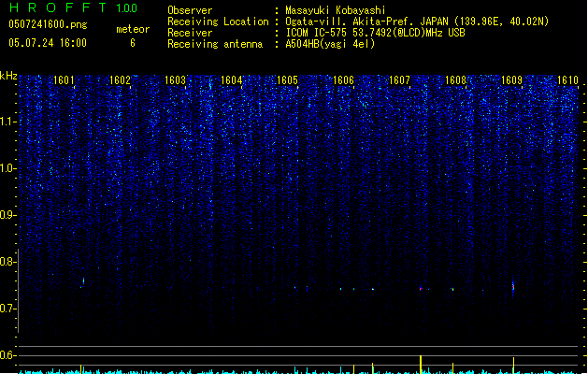Click the 1603 time marker

point(176,80)
